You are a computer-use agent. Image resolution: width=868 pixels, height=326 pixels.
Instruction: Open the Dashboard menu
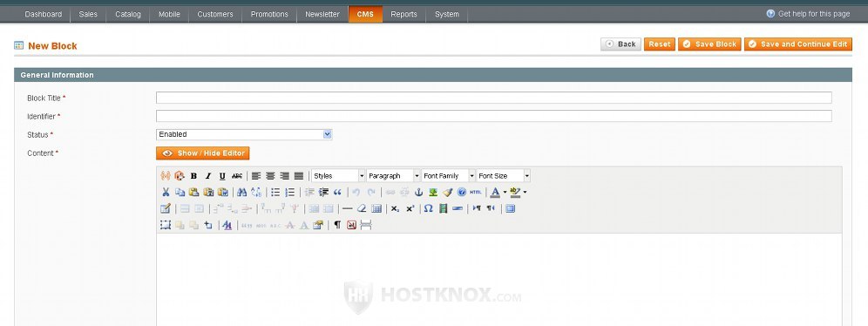(x=44, y=15)
